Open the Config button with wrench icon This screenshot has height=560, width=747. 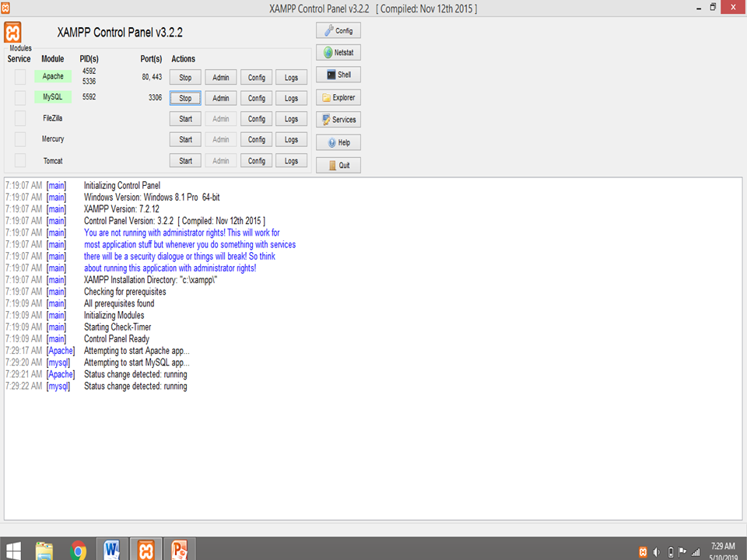pos(338,30)
